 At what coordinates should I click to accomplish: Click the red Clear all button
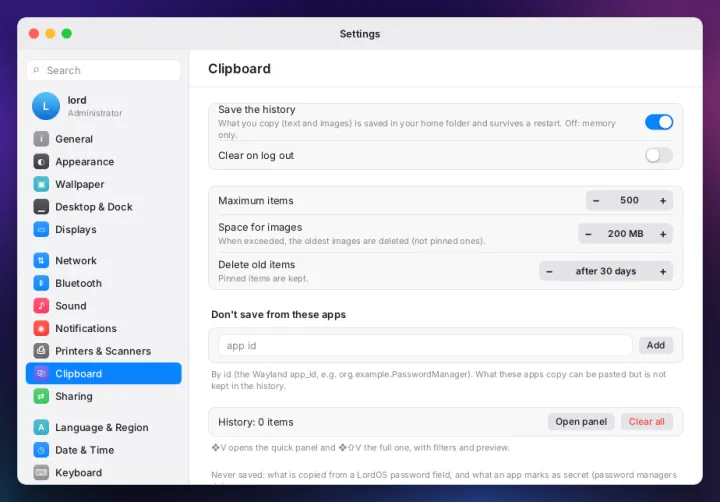pos(647,422)
